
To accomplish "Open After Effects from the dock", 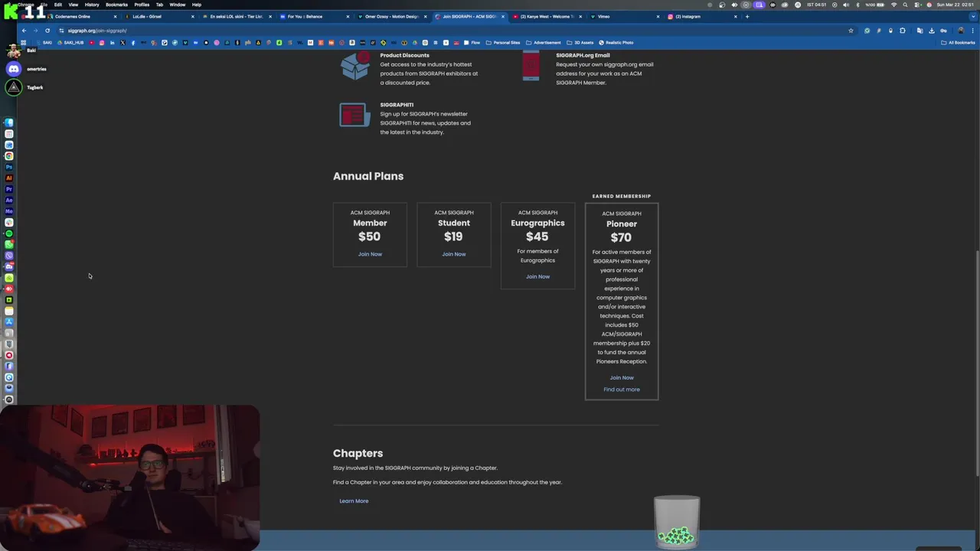I will pyautogui.click(x=9, y=200).
